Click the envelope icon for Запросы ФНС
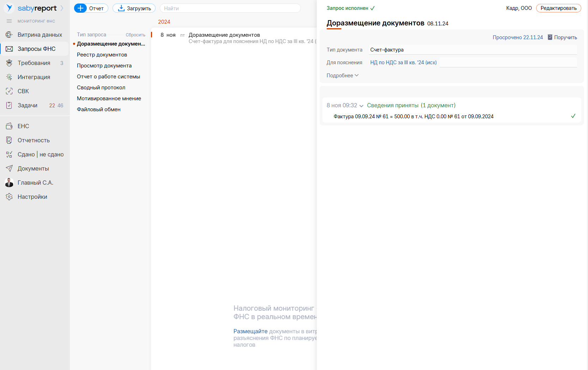This screenshot has height=370, width=588. [9, 49]
